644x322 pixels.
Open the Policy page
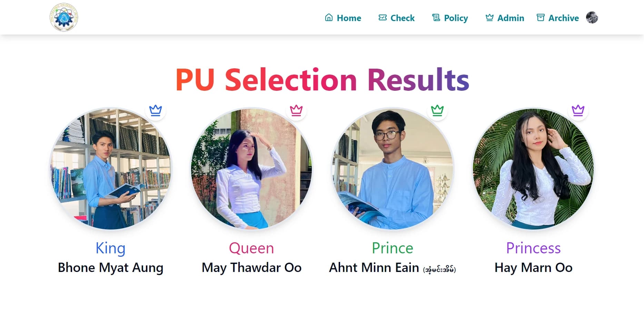456,18
